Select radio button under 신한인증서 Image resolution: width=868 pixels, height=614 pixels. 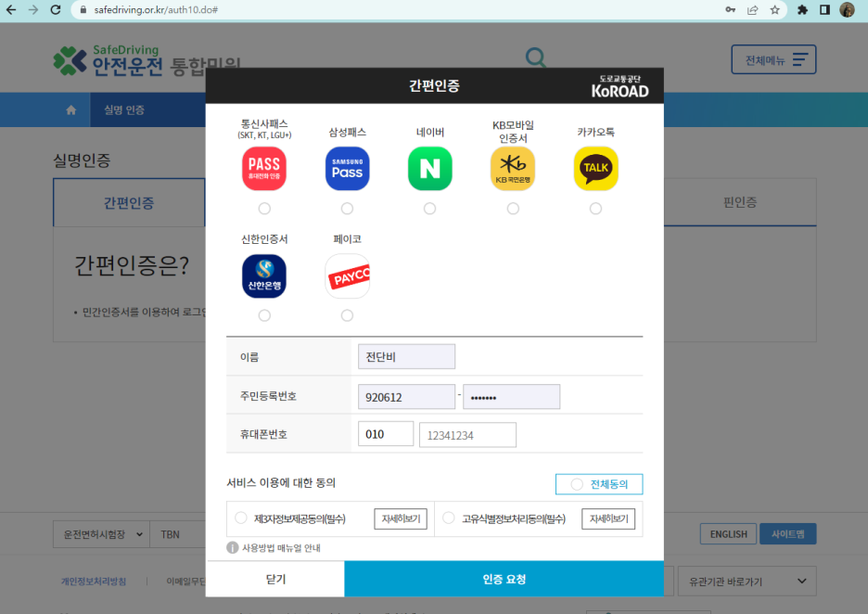pos(264,315)
